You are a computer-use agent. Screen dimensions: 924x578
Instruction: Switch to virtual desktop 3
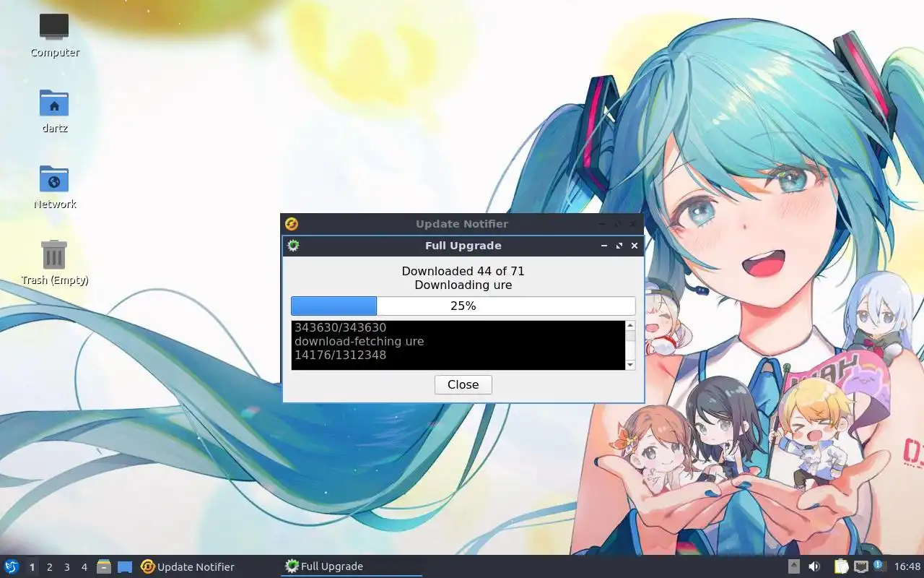[x=66, y=567]
